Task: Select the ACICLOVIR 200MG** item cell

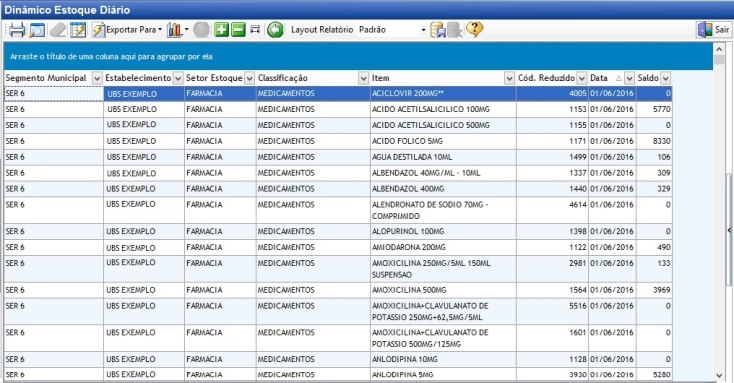Action: coord(443,94)
